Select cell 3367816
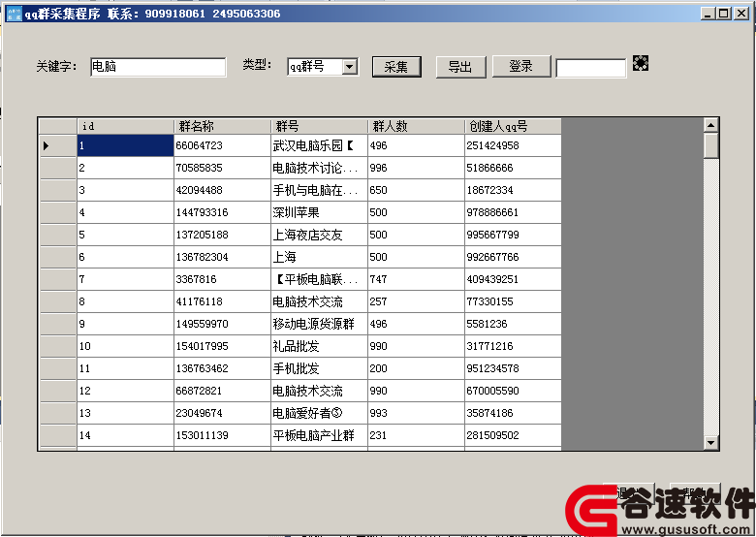The width and height of the screenshot is (756, 537). point(222,279)
